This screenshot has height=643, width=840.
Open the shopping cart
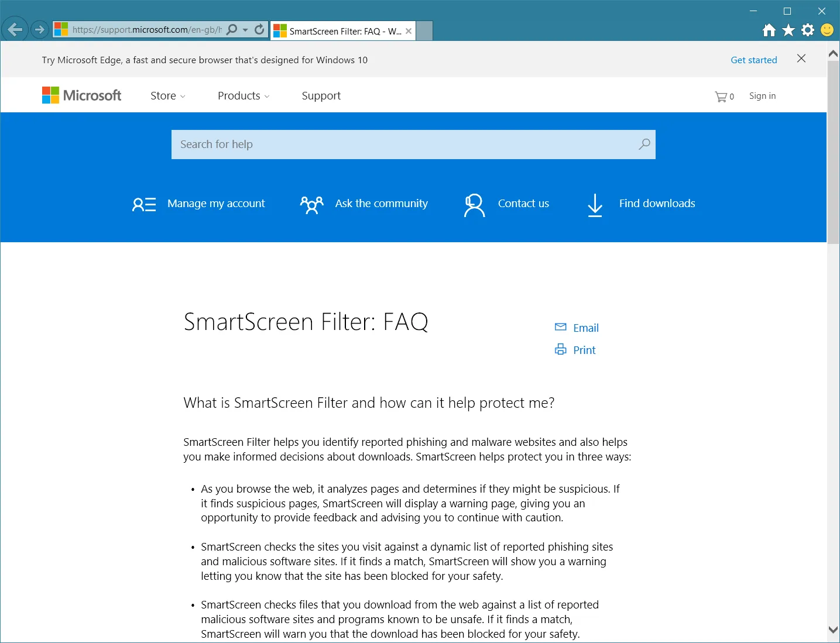[722, 96]
